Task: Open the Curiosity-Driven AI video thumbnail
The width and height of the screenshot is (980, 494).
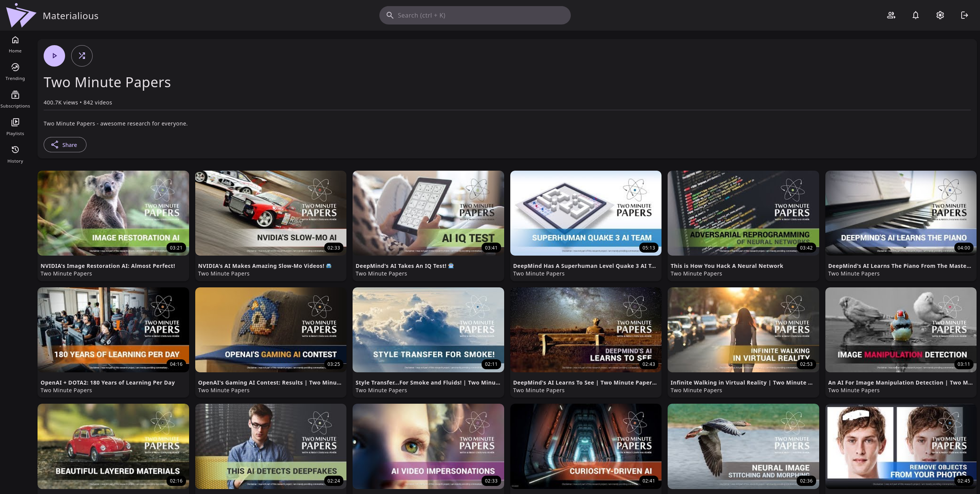Action: 586,446
